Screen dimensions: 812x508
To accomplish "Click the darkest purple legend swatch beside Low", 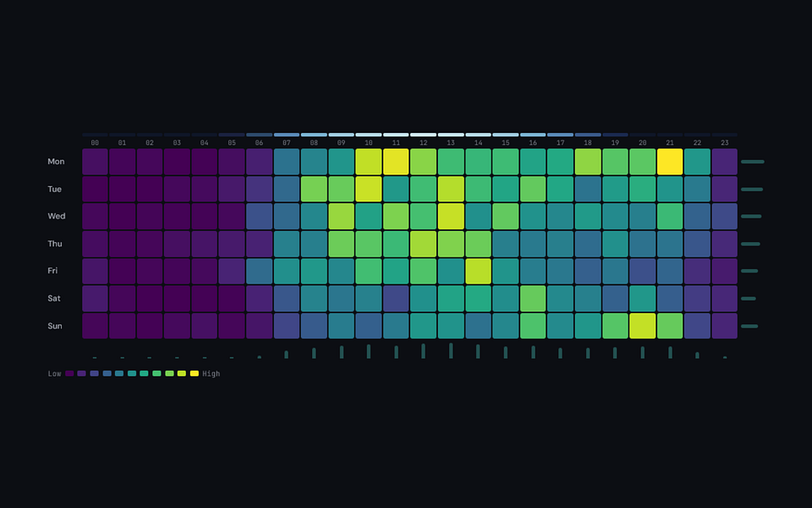I will (69, 373).
